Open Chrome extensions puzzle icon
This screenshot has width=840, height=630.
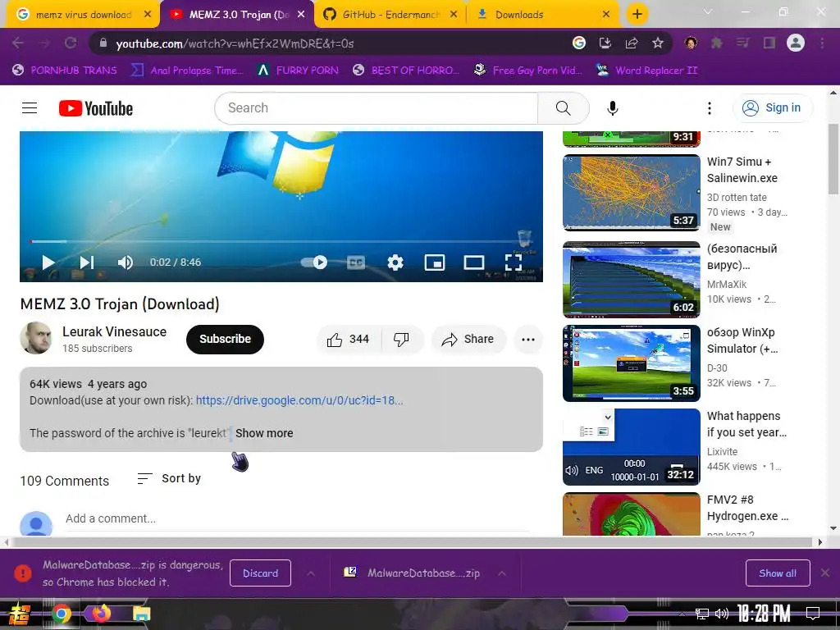point(716,43)
